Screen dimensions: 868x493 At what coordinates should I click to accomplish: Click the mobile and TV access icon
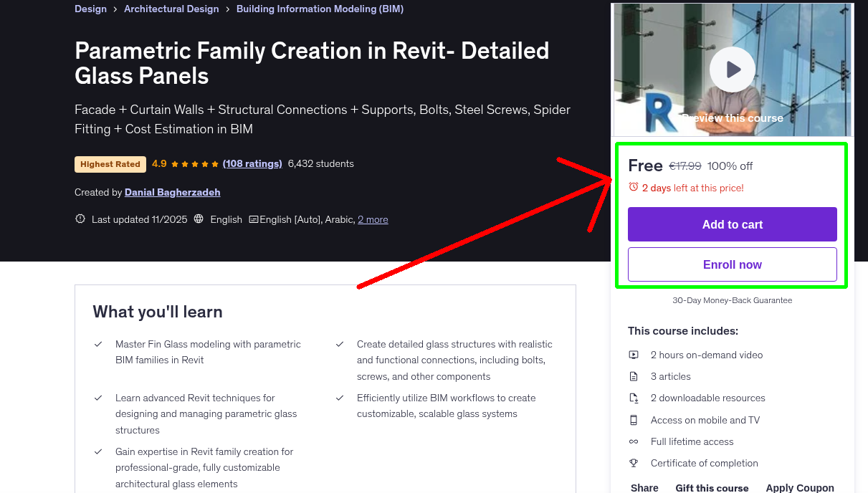point(634,420)
